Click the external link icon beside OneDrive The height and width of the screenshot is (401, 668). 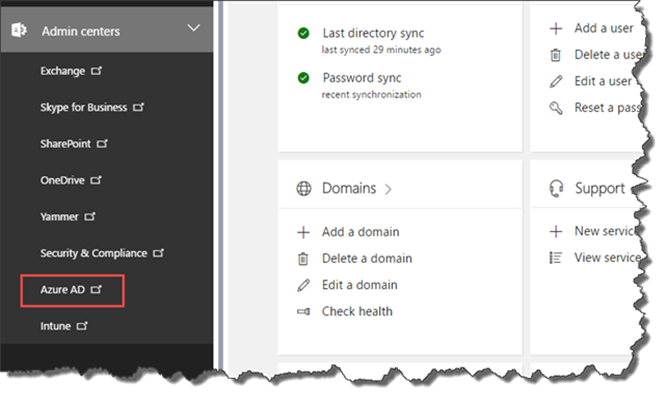coord(96,180)
